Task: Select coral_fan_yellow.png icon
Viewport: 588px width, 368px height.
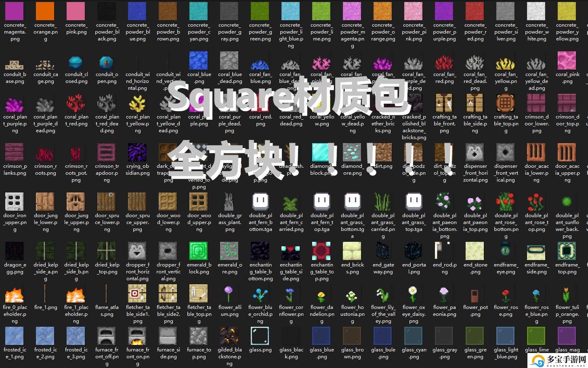Action: pyautogui.click(x=506, y=63)
